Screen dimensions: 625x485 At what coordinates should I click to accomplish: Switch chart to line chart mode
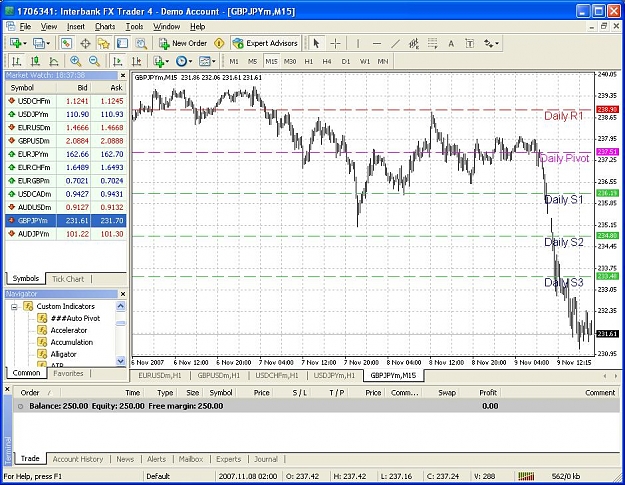click(x=54, y=61)
